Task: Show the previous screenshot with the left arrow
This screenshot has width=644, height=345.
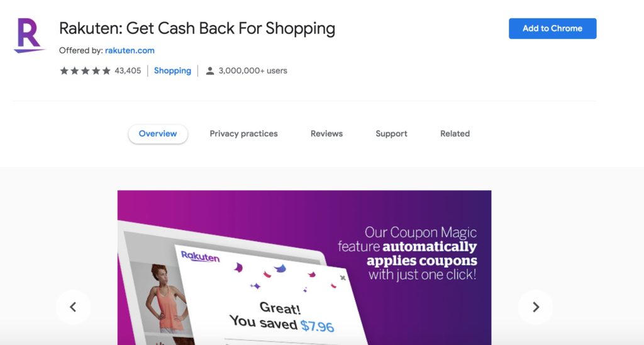Action: click(x=73, y=307)
